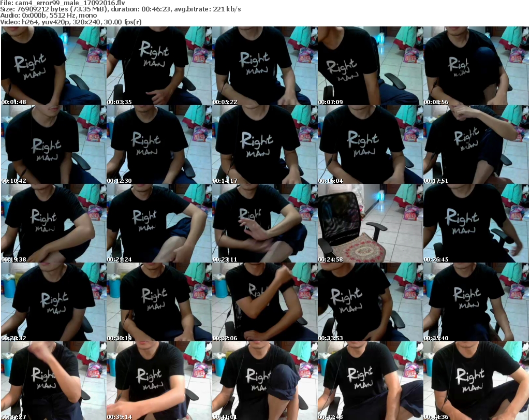The image size is (530, 420).
Task: Pick the thumbnail stamped 00:32:06
Action: click(x=264, y=302)
